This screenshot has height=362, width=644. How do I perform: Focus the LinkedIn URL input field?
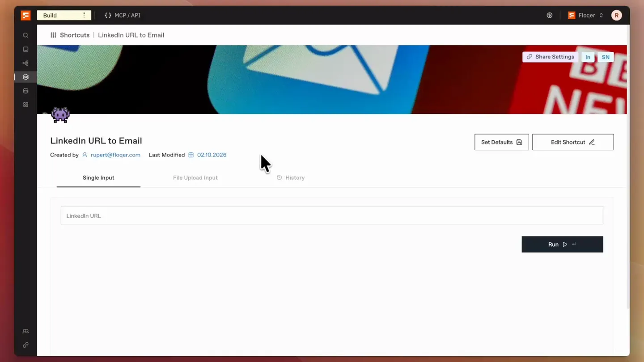coord(332,215)
